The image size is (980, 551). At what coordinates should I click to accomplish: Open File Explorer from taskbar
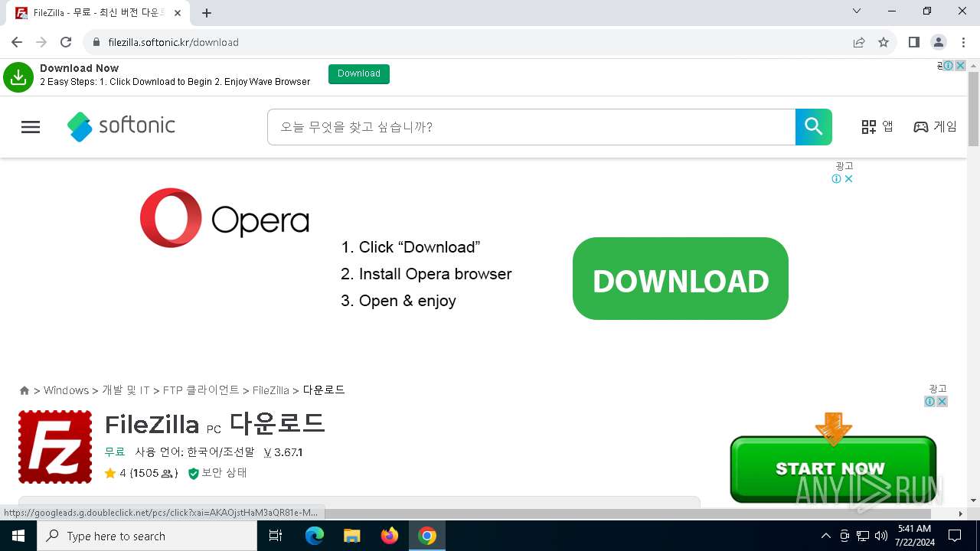tap(352, 536)
